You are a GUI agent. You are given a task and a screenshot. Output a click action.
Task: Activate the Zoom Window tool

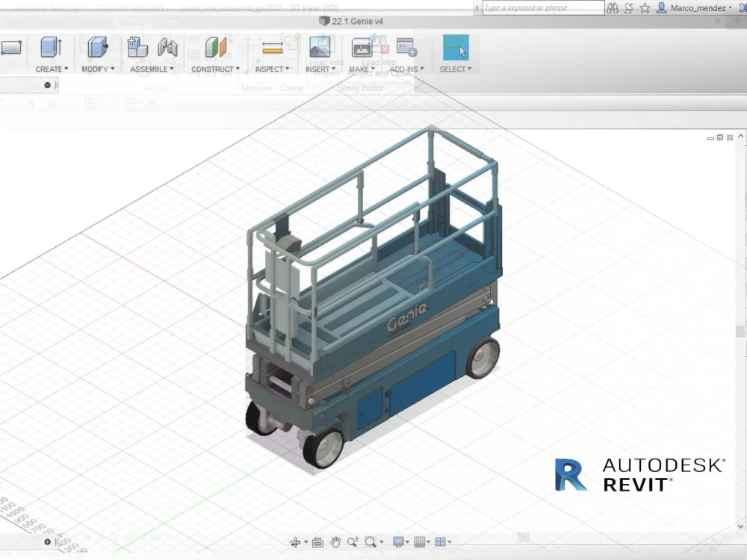371,541
